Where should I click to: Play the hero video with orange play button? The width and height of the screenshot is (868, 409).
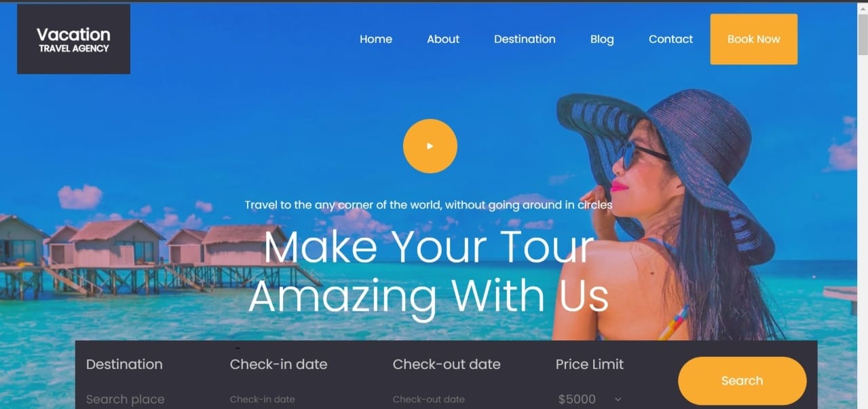pos(430,146)
